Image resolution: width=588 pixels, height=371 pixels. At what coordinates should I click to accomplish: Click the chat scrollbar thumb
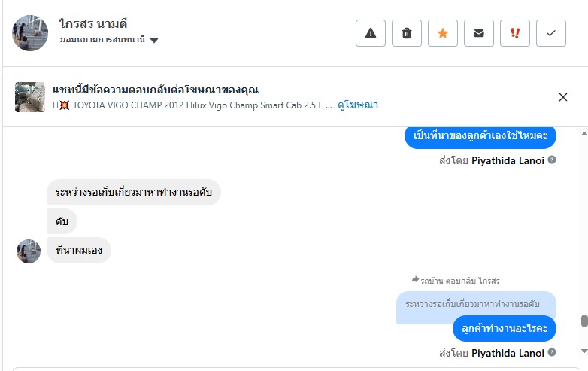click(x=583, y=321)
